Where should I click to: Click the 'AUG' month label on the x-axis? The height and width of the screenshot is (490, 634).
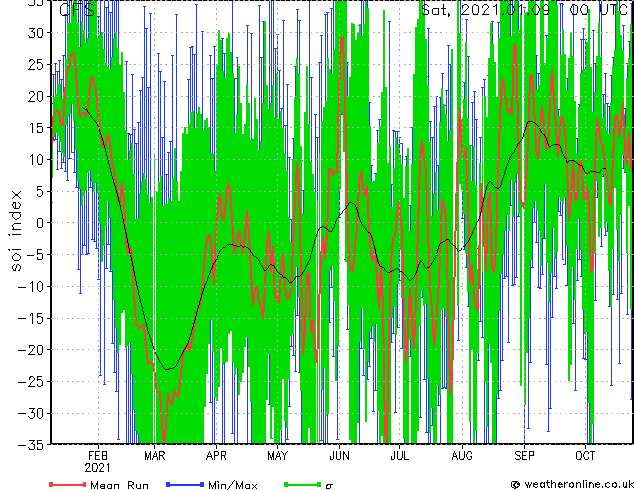click(x=462, y=456)
